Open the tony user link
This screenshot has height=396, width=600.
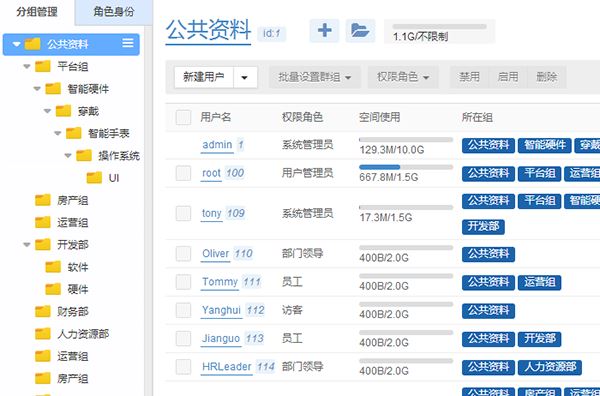point(212,213)
